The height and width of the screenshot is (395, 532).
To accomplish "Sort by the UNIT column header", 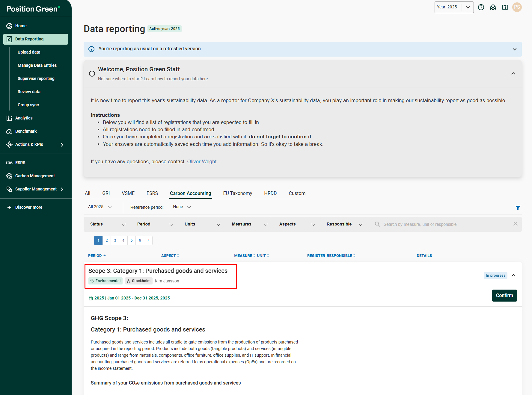I will pyautogui.click(x=263, y=256).
